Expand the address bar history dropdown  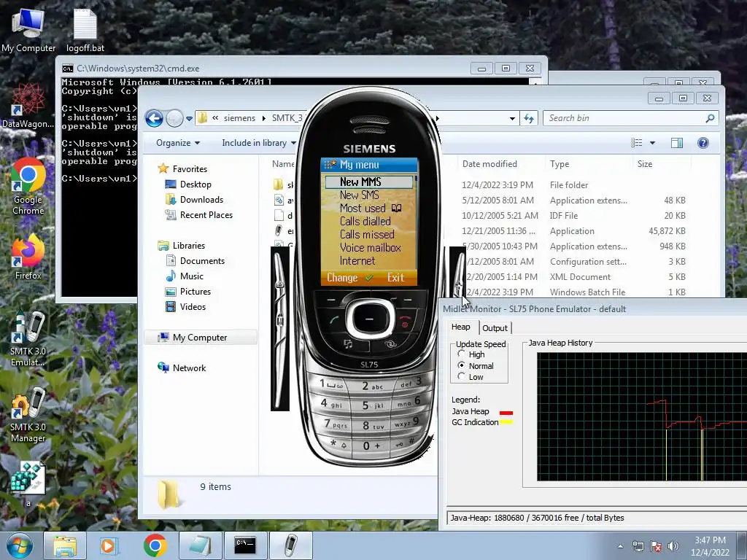[x=512, y=118]
